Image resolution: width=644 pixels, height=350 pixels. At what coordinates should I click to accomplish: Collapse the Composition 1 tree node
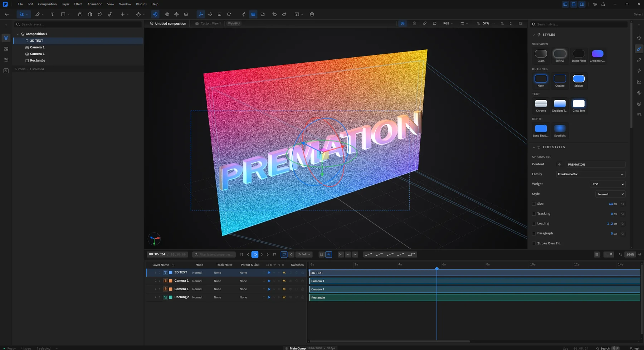tap(18, 34)
